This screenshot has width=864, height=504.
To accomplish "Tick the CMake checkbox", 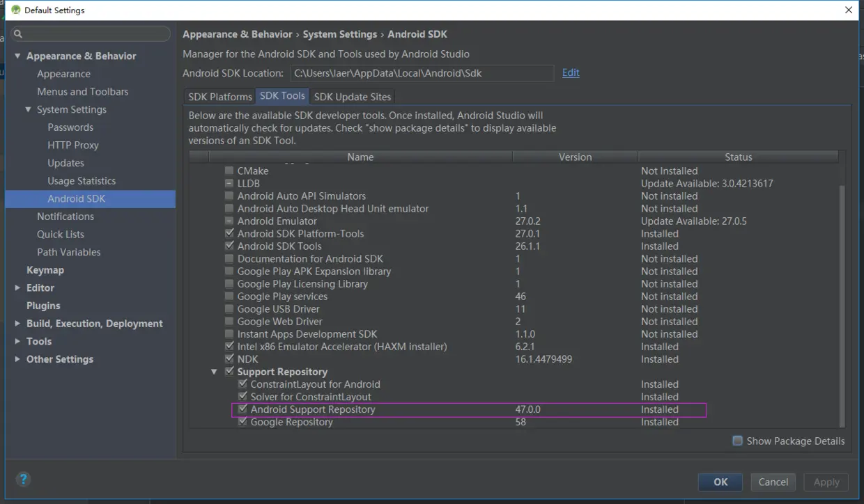I will tap(229, 171).
